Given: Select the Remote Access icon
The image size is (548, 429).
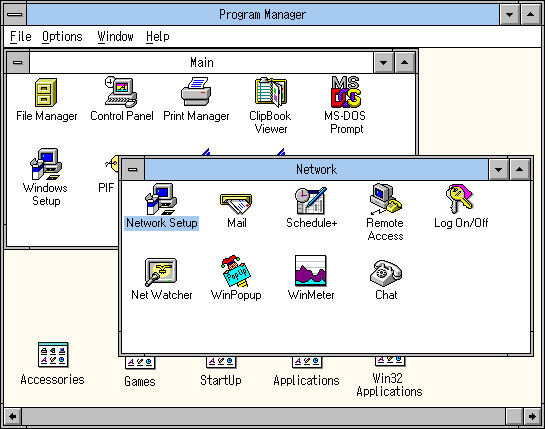Looking at the screenshot, I should tap(385, 198).
